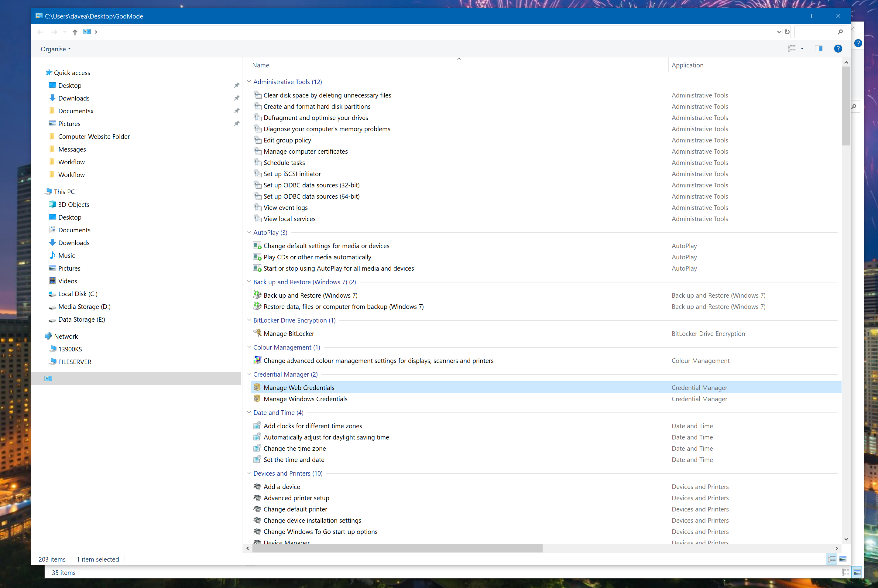Go up one folder level
Image resolution: width=878 pixels, height=588 pixels.
click(75, 32)
